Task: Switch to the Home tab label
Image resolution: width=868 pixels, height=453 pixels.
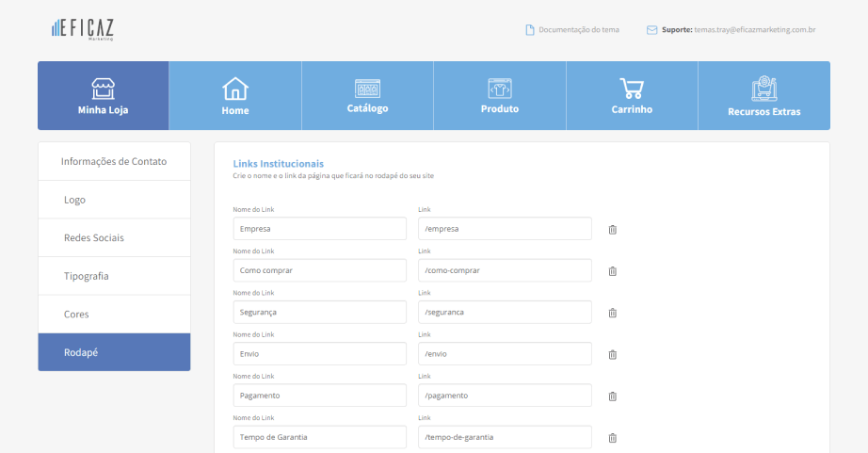Action: coord(235,110)
